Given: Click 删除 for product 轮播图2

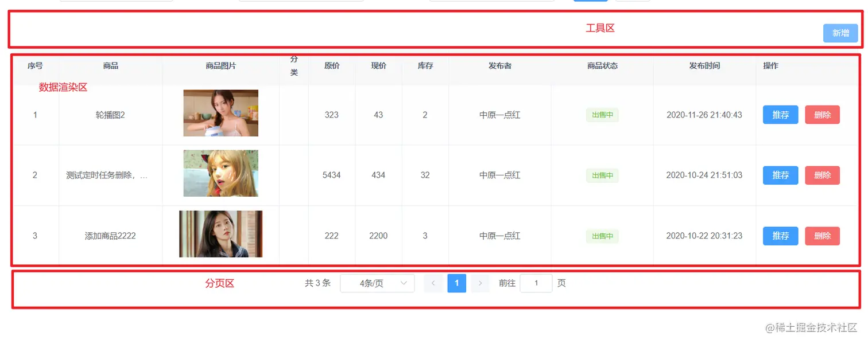Looking at the screenshot, I should click(822, 115).
